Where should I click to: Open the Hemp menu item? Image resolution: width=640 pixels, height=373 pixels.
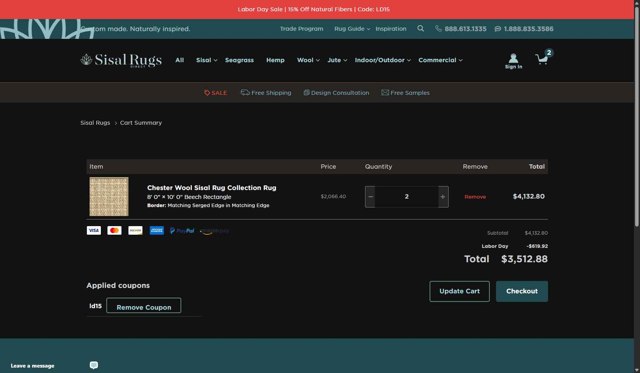tap(275, 60)
